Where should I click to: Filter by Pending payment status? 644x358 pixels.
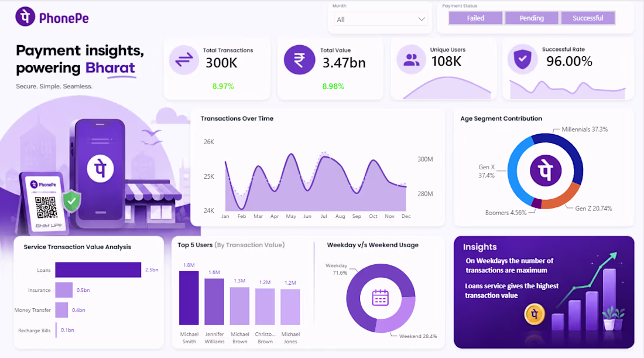coord(532,18)
